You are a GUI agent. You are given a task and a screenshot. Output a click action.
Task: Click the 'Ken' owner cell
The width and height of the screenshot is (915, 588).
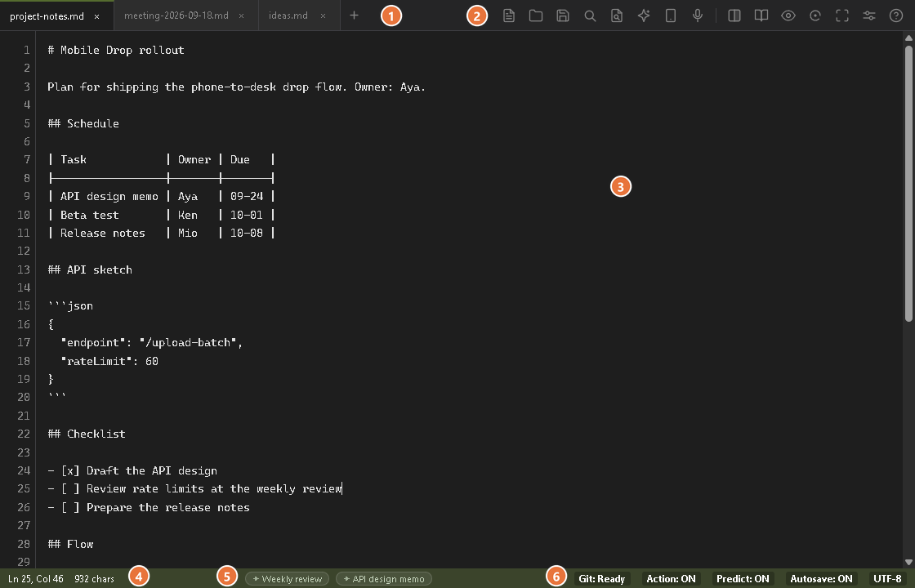pyautogui.click(x=187, y=215)
